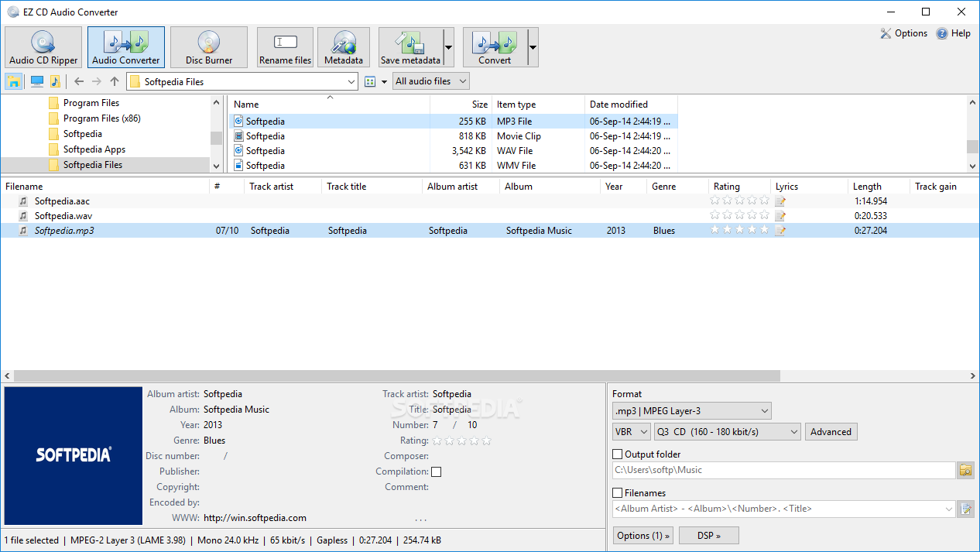Go forward with the right arrow

(x=97, y=81)
